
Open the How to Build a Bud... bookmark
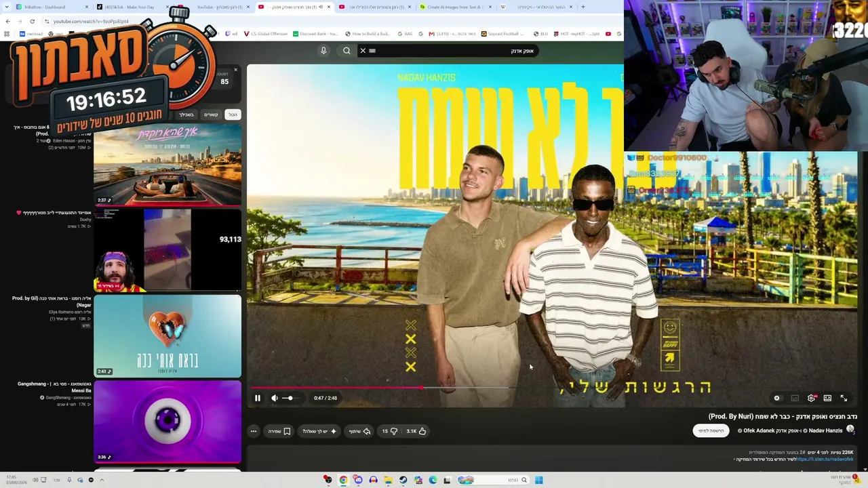(x=368, y=33)
